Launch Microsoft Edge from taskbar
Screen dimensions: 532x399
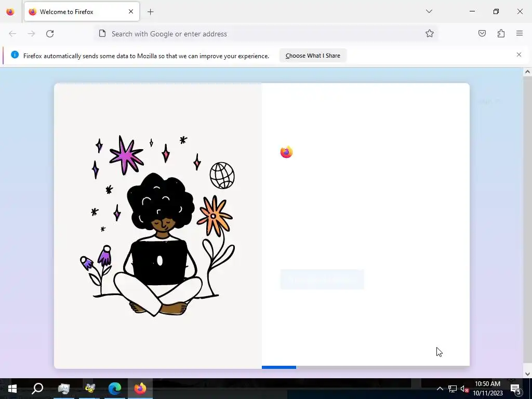(115, 389)
